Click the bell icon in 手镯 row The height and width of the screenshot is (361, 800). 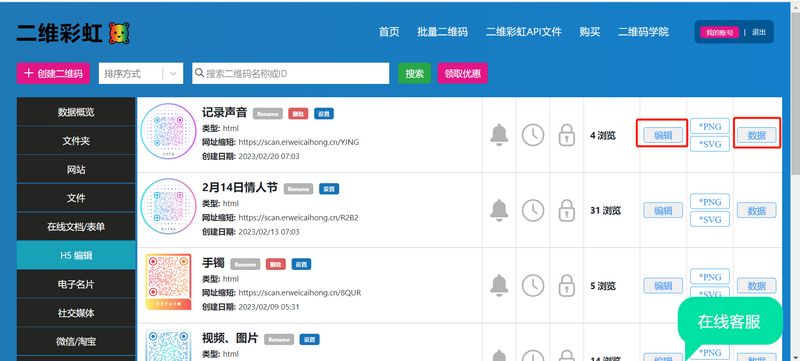pos(499,286)
